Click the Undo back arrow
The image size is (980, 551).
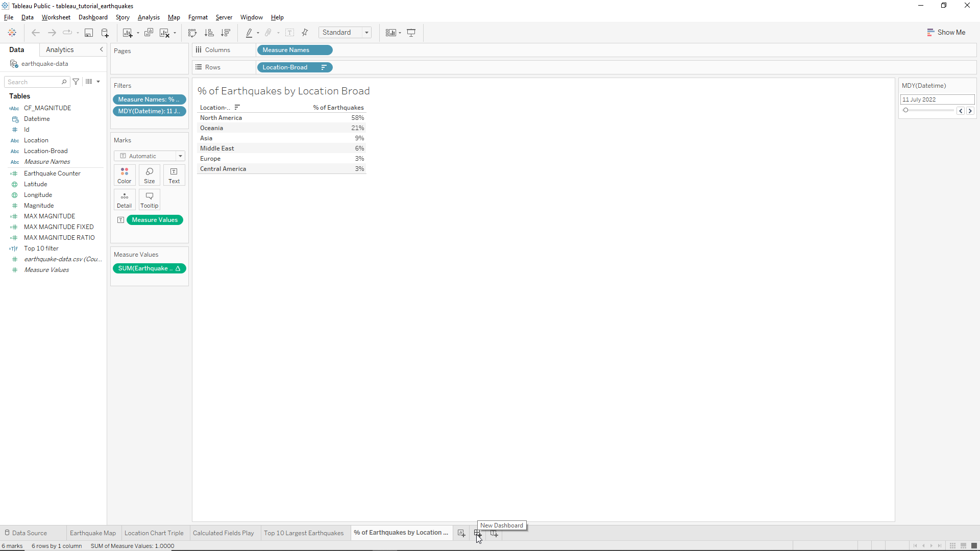[36, 33]
